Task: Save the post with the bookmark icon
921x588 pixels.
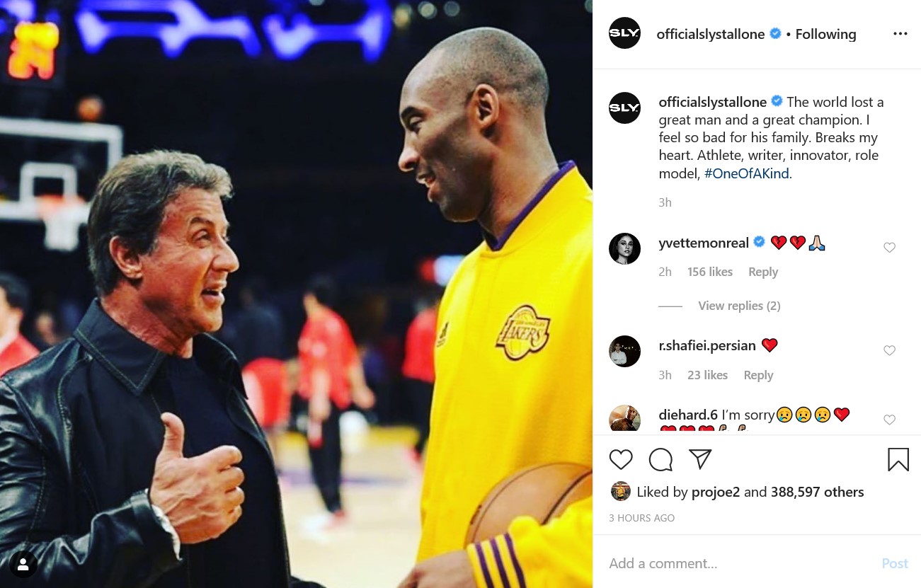Action: [x=898, y=460]
